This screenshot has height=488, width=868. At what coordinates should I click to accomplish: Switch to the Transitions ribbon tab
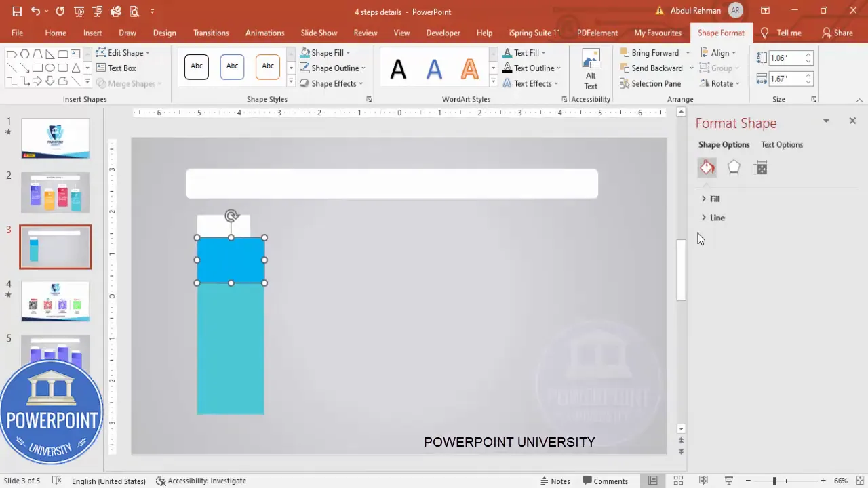(211, 33)
